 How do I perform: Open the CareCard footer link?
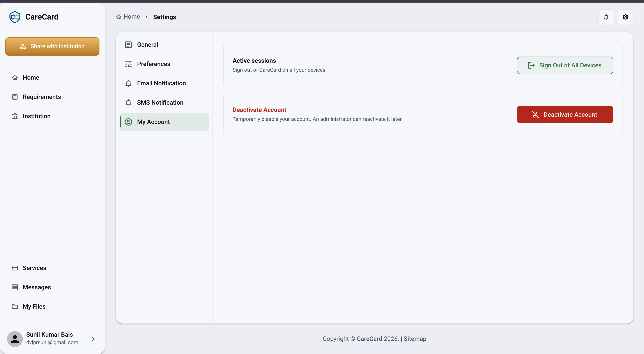point(369,339)
